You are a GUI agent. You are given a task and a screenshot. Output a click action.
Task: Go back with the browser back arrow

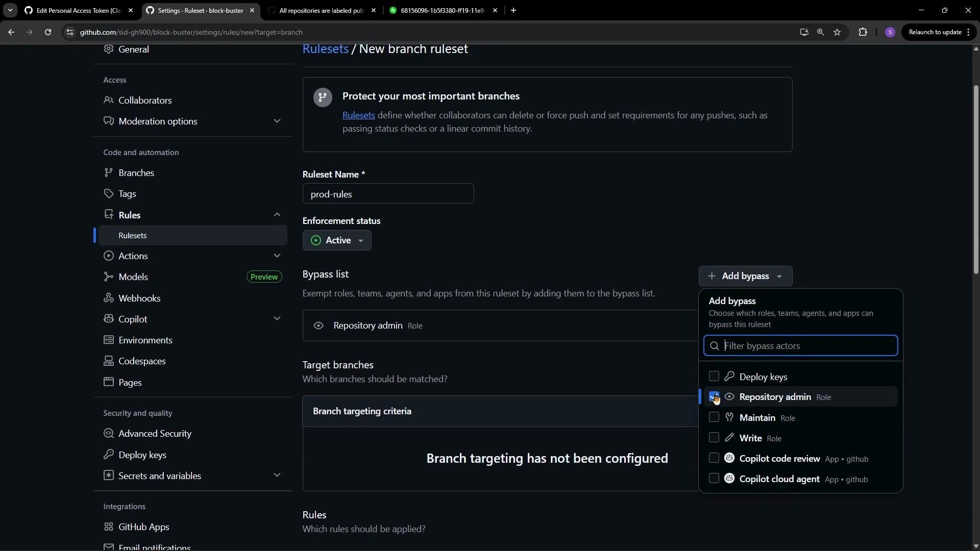click(x=11, y=32)
